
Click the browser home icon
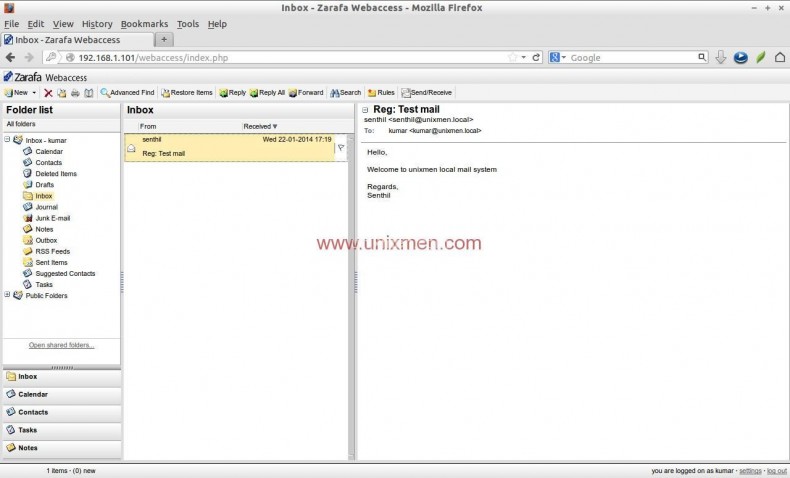coord(780,57)
